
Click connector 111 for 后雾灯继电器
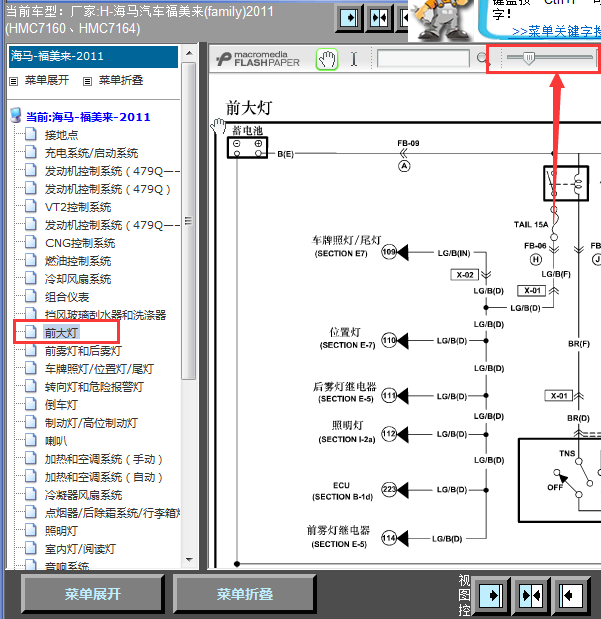[x=389, y=395]
